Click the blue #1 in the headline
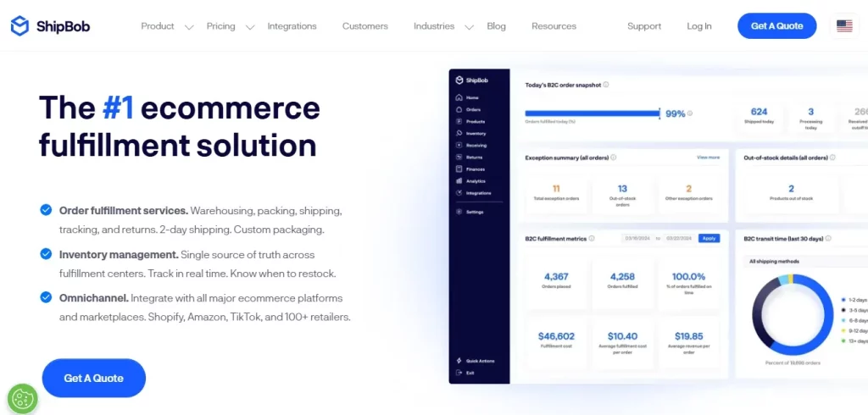Viewport: 868px width, 415px height. pyautogui.click(x=118, y=108)
